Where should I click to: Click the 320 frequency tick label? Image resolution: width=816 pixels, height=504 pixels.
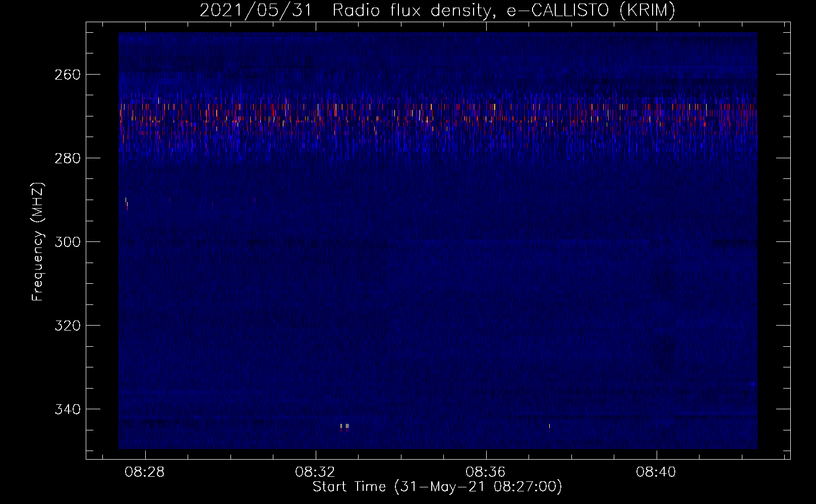(67, 326)
